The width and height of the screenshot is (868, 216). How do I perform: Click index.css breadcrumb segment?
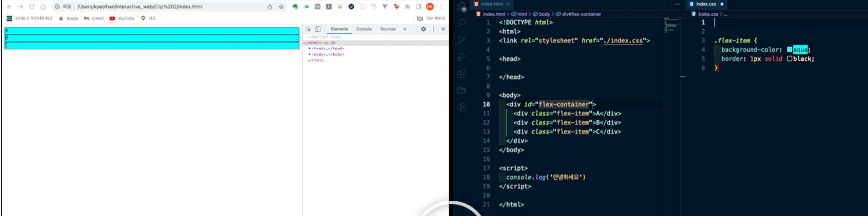705,14
